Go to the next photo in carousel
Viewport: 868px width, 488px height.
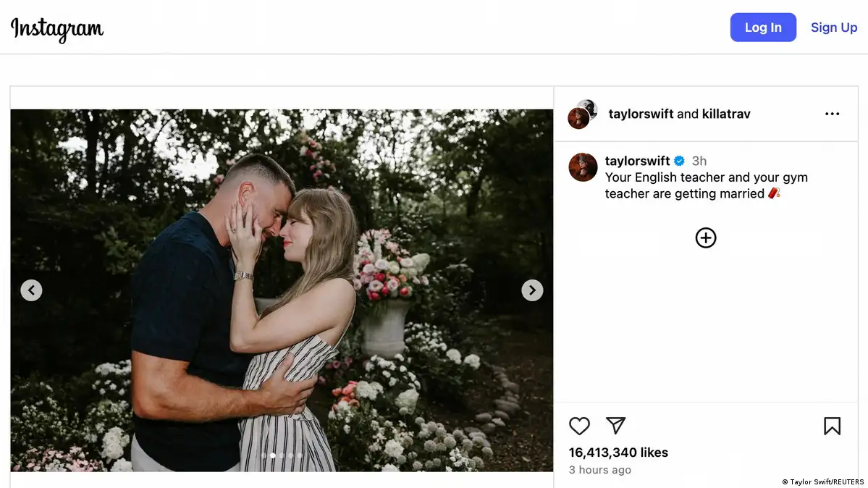coord(532,290)
